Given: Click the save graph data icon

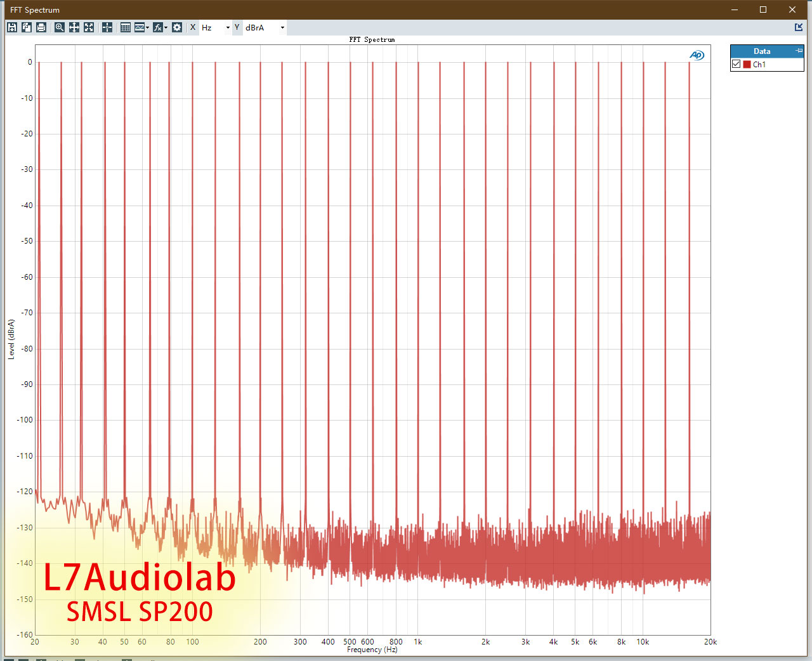Looking at the screenshot, I should pyautogui.click(x=12, y=27).
